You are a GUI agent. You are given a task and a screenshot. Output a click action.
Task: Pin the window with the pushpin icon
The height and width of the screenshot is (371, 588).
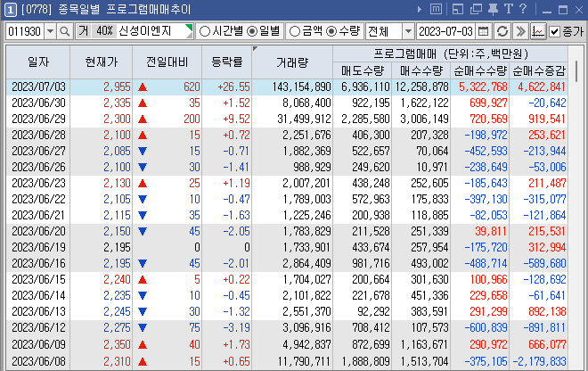pyautogui.click(x=494, y=9)
